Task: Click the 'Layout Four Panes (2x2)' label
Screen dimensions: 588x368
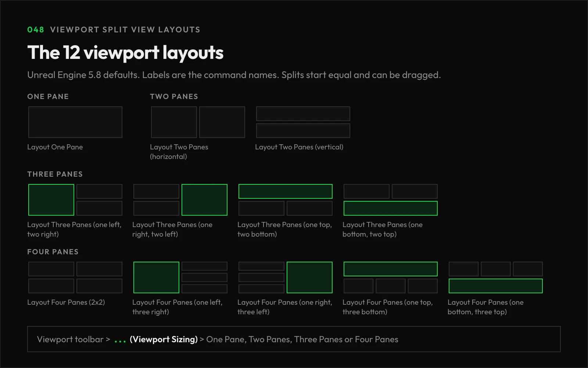Action: coord(66,302)
